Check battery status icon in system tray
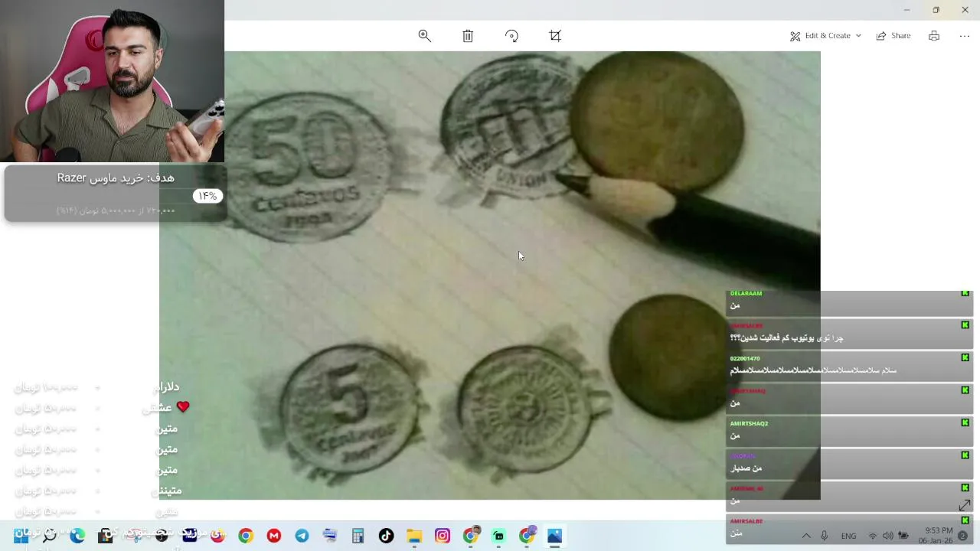 point(903,536)
